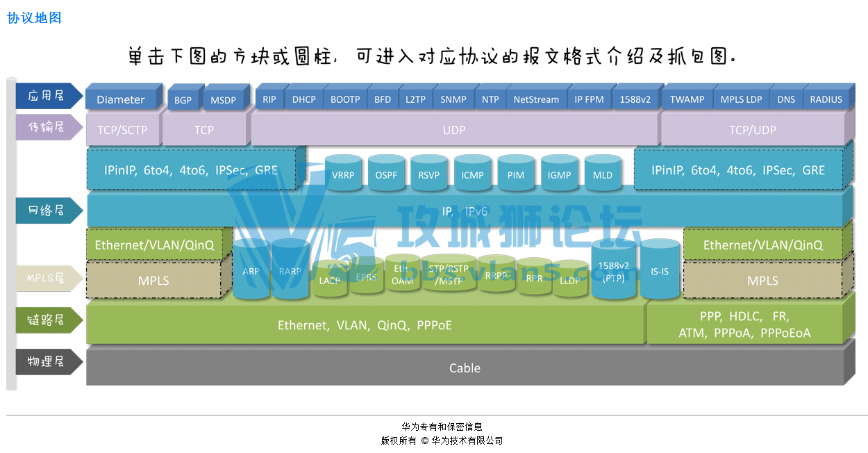Select the MLD cylinder
Image resolution: width=868 pixels, height=453 pixels.
pos(603,175)
